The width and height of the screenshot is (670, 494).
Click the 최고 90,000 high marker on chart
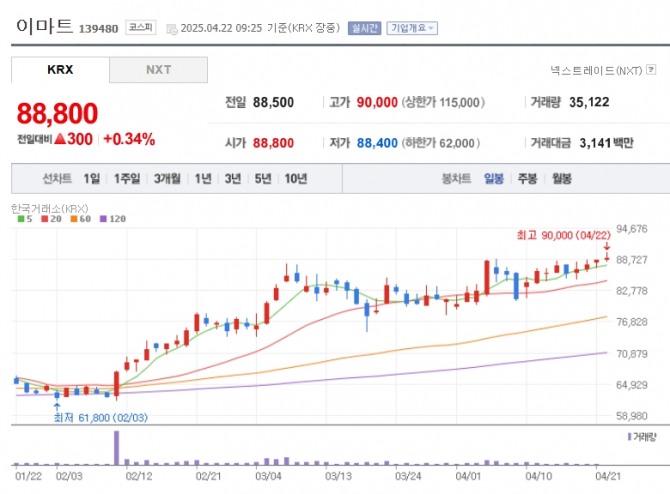[558, 234]
